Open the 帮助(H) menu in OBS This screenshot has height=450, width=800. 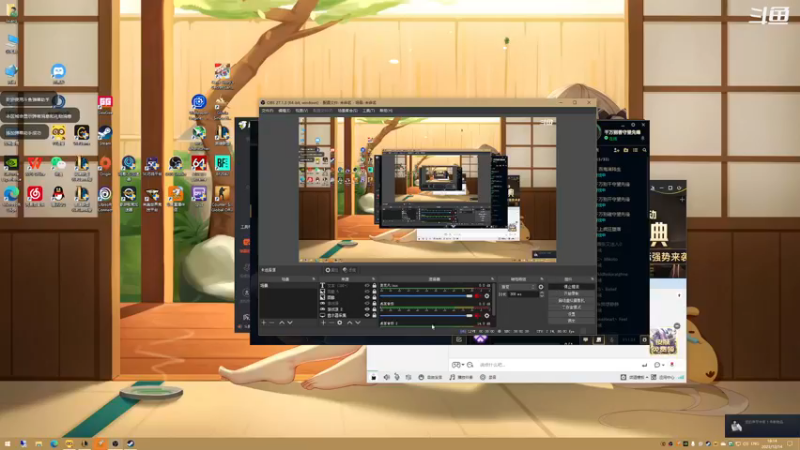tap(386, 110)
